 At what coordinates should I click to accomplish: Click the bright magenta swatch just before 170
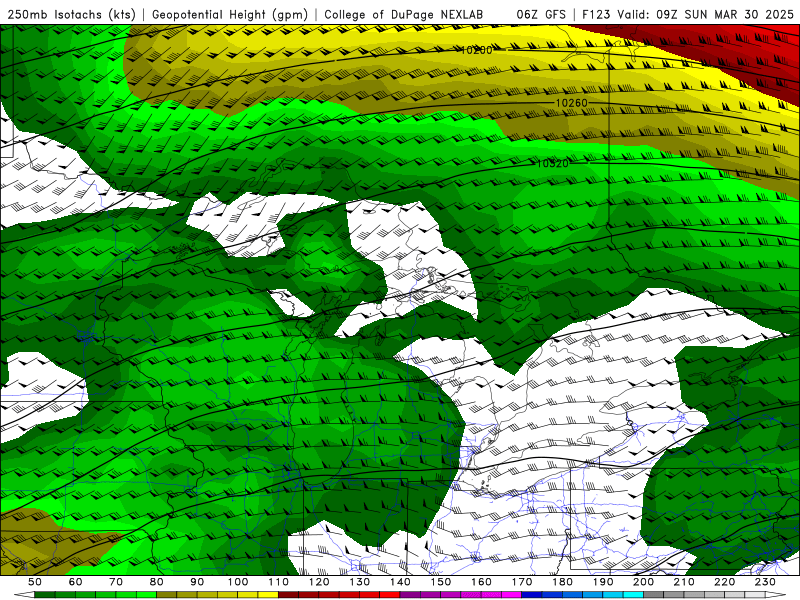coord(511,595)
